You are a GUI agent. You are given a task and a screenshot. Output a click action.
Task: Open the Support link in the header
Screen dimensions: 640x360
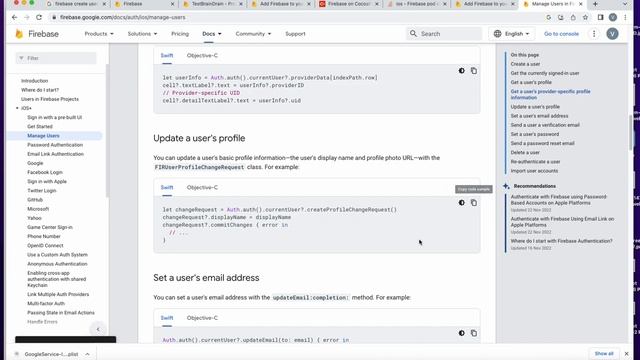(295, 34)
